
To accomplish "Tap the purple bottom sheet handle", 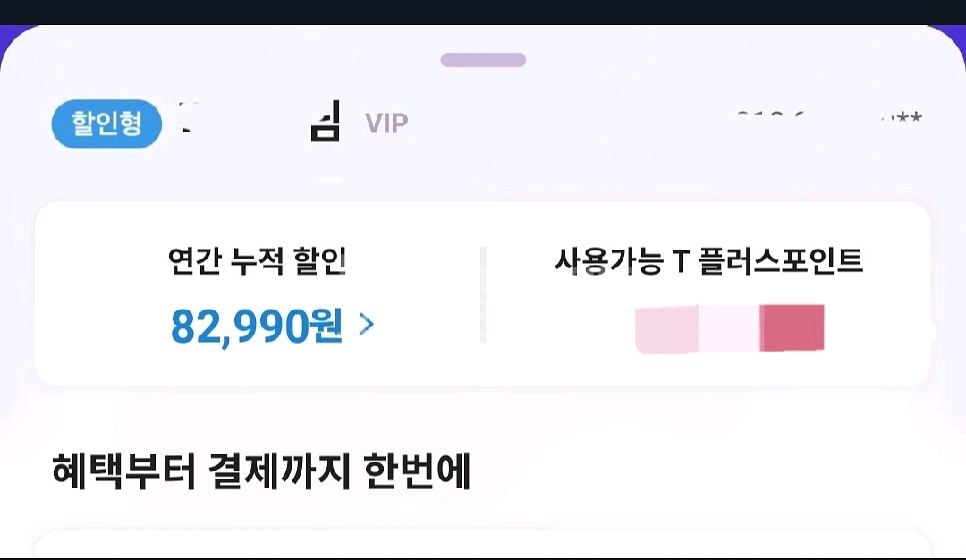I will (x=483, y=60).
